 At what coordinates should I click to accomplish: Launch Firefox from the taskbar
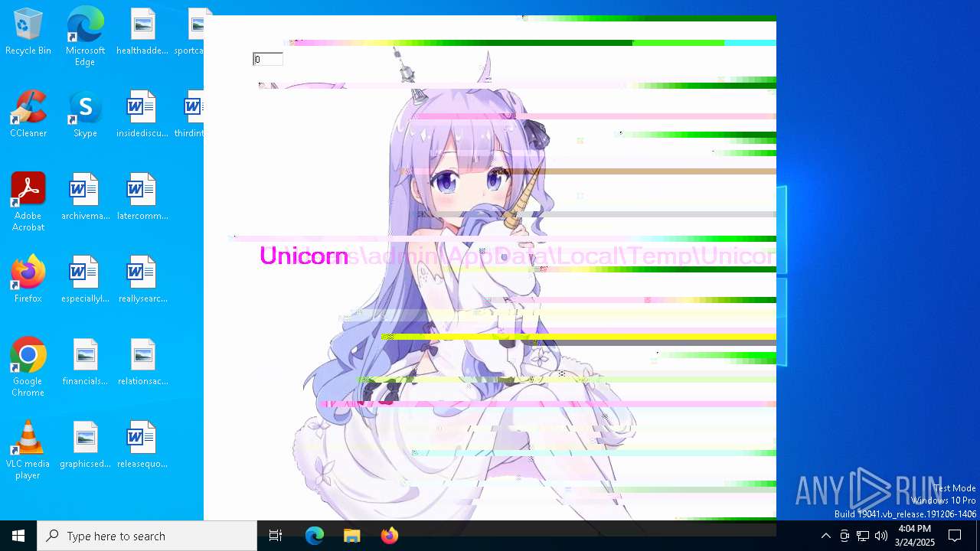point(390,536)
